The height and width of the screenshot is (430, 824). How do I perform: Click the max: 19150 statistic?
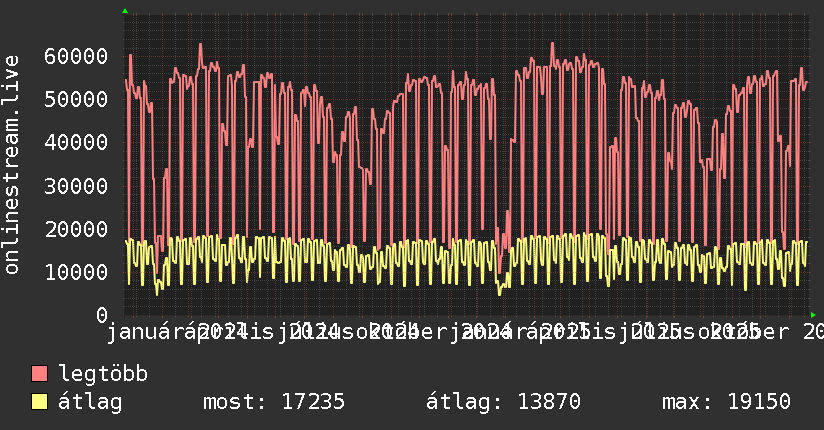coord(726,402)
